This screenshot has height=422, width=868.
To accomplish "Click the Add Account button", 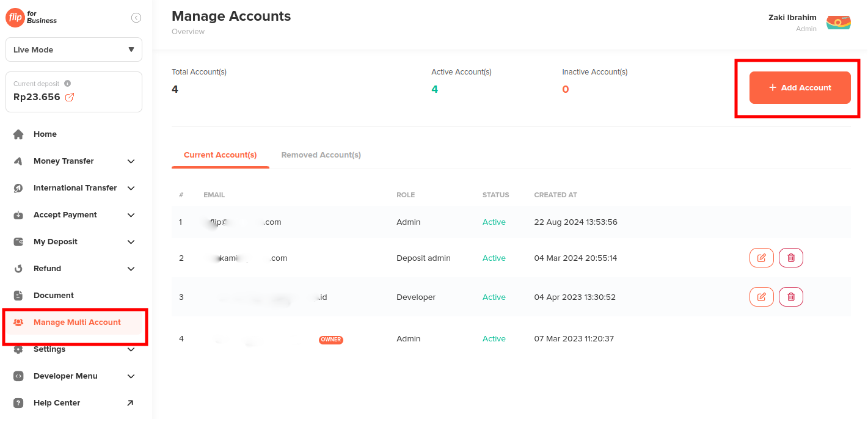I will [800, 87].
